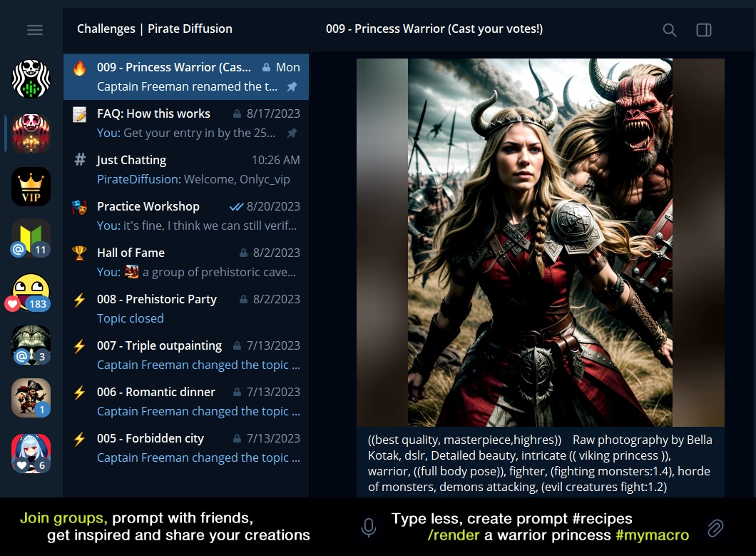Open the FAQ: How this works topic
This screenshot has width=756, height=556.
tap(186, 123)
